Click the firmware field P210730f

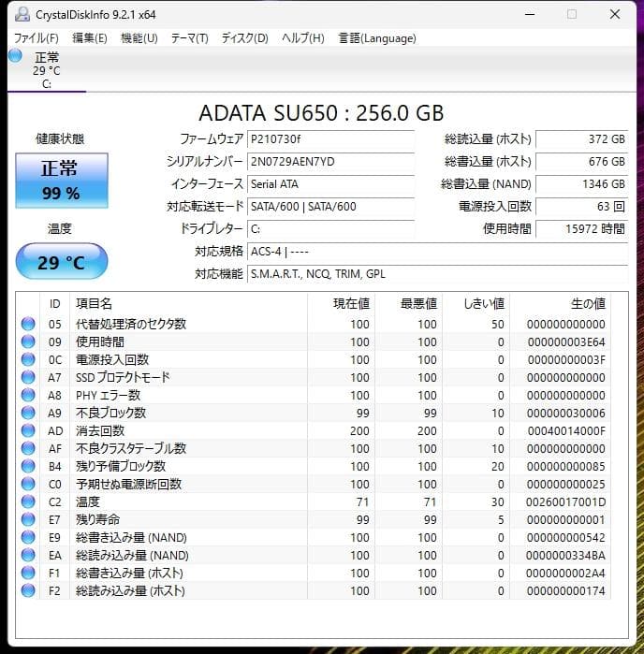click(331, 139)
